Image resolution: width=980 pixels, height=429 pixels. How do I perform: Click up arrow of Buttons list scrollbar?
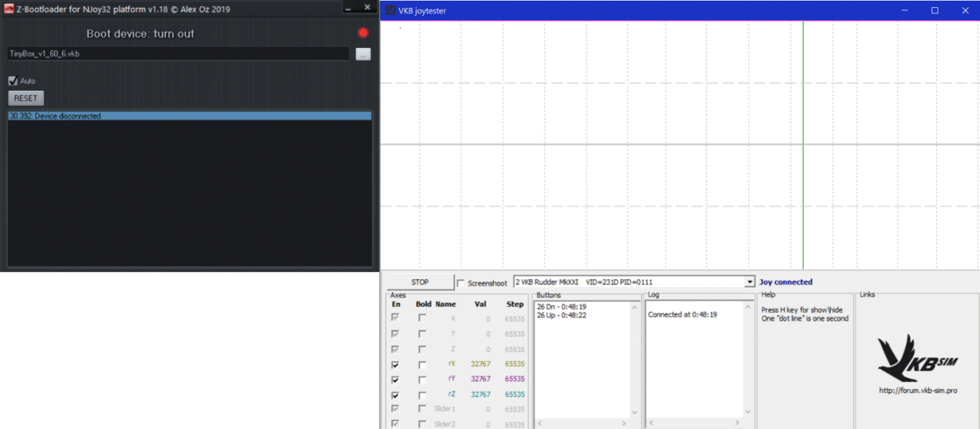(x=635, y=307)
